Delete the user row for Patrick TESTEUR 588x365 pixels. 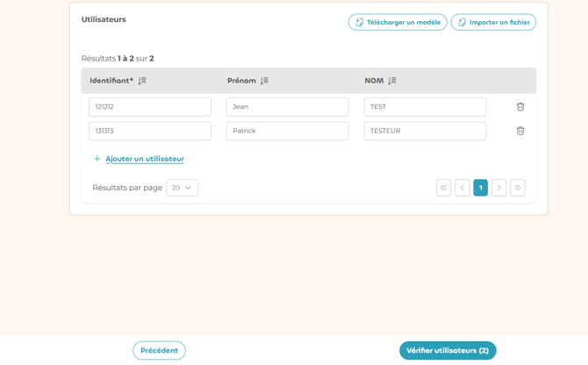(x=520, y=131)
